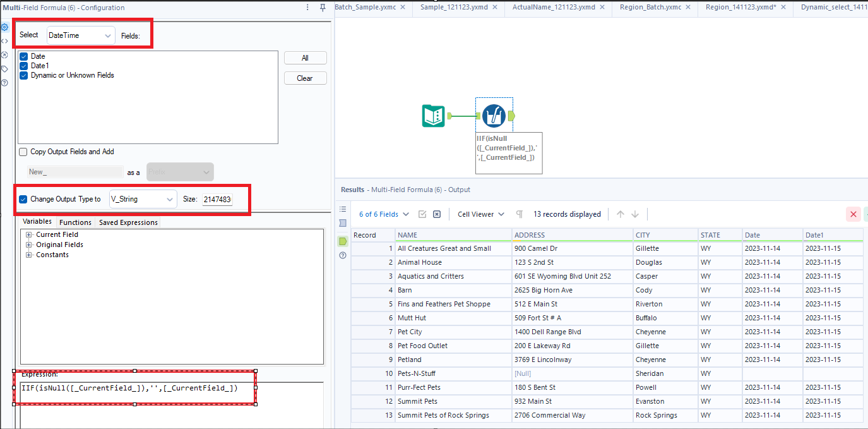This screenshot has width=868, height=429.
Task: Enable Copy Output Fields and Add
Action: (x=23, y=152)
